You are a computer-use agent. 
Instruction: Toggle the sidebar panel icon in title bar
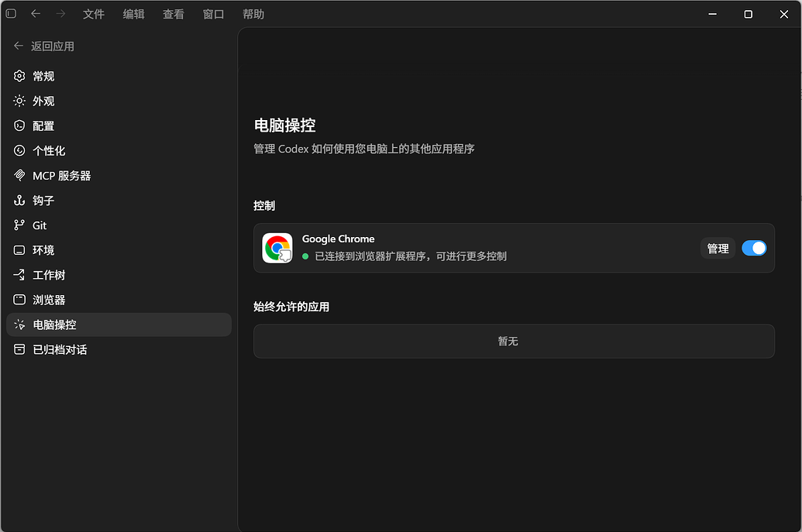coord(11,14)
